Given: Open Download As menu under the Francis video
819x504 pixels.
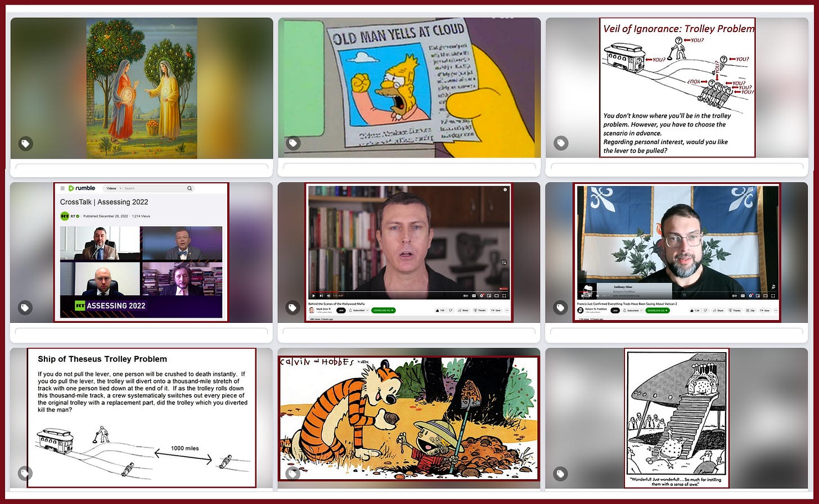Looking at the screenshot, I should point(658,310).
